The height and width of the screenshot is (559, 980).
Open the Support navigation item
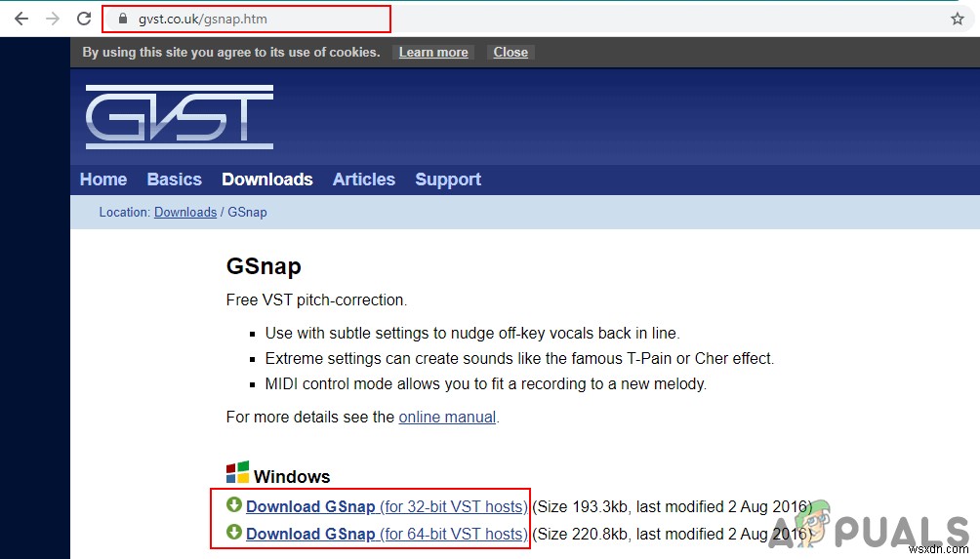[448, 180]
